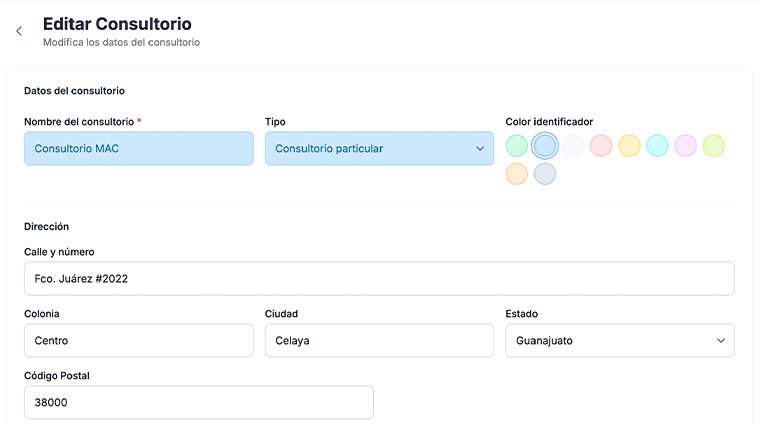
Task: Pick the orange identifier color swatch
Action: [517, 174]
